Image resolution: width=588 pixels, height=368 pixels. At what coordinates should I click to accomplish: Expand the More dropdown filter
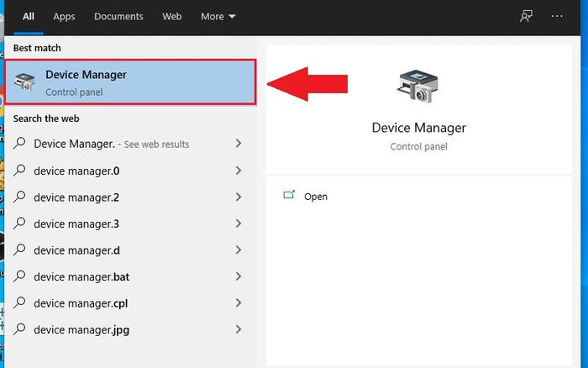pos(218,17)
